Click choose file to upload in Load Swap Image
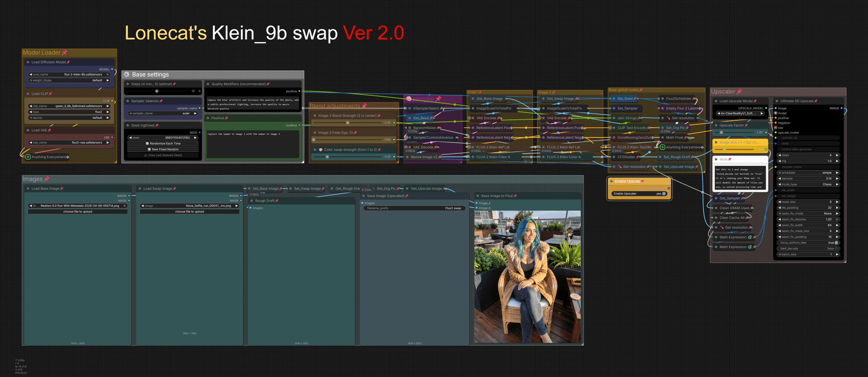Screen dimensions: 868x377 click(189, 212)
